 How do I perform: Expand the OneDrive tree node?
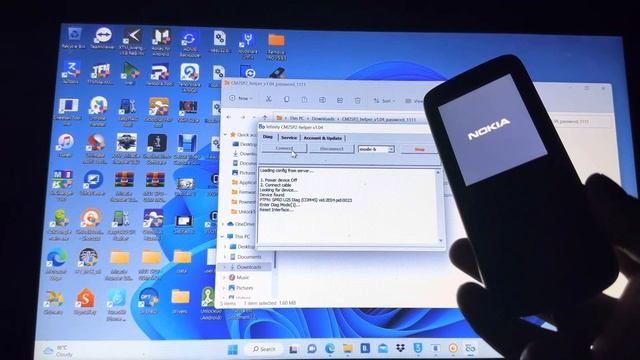tap(223, 224)
